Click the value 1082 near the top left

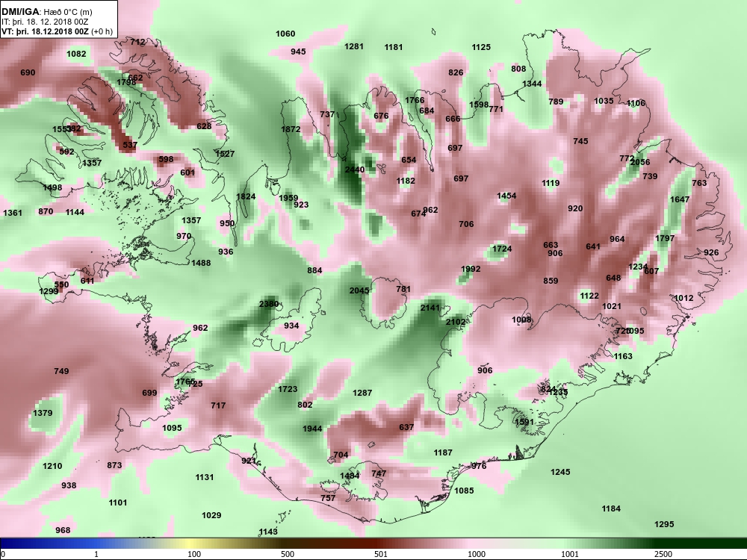click(76, 53)
